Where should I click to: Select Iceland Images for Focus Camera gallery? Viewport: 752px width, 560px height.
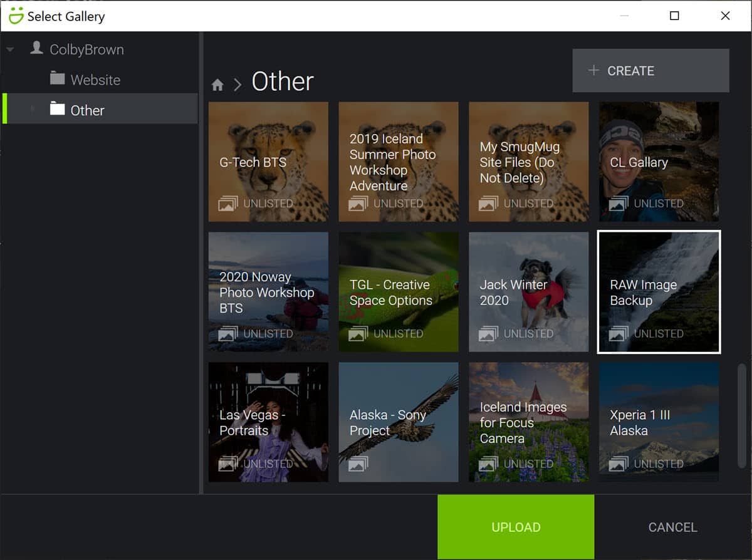529,422
